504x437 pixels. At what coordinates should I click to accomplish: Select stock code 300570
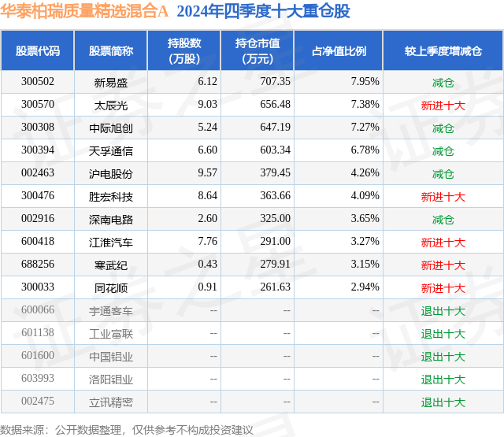[38, 105]
